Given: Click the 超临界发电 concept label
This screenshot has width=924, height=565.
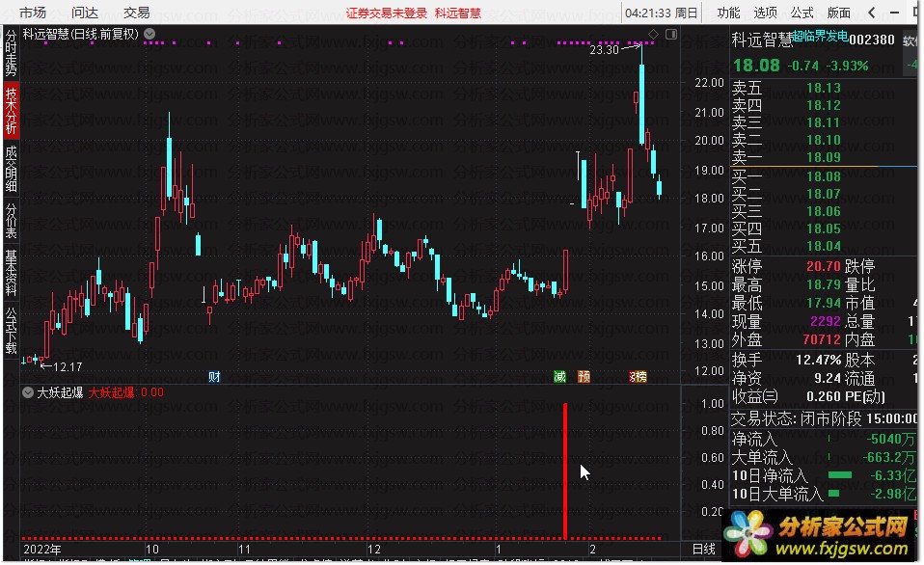Looking at the screenshot, I should click(820, 36).
